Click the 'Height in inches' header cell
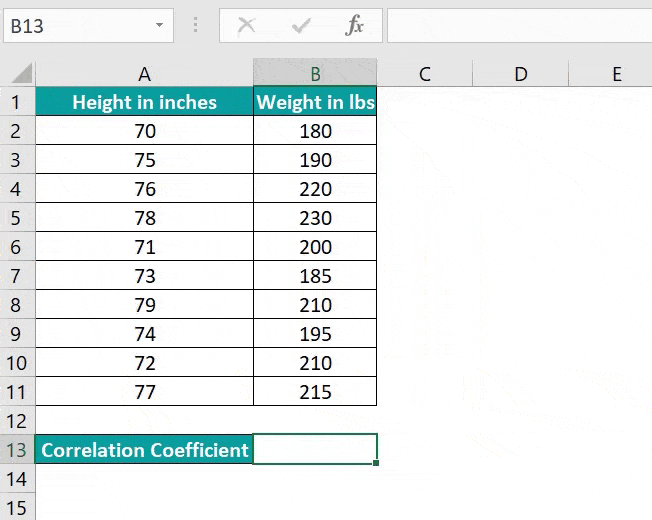 click(144, 101)
